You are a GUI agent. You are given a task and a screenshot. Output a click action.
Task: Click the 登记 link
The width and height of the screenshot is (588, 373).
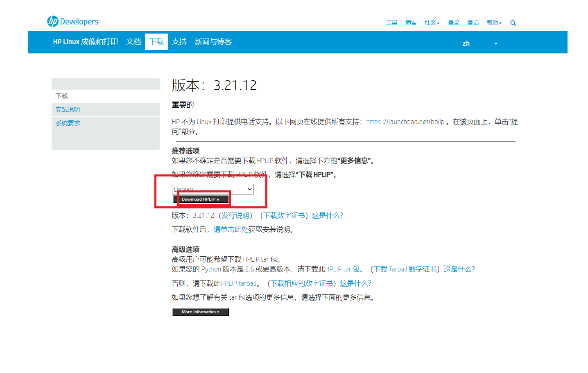473,23
